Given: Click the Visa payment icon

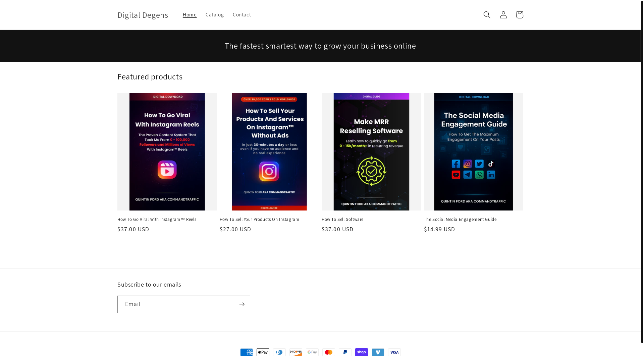Looking at the screenshot, I should tap(394, 352).
